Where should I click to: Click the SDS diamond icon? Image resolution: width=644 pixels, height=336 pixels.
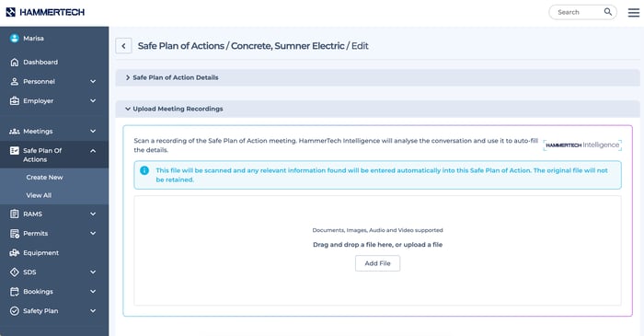click(x=15, y=272)
